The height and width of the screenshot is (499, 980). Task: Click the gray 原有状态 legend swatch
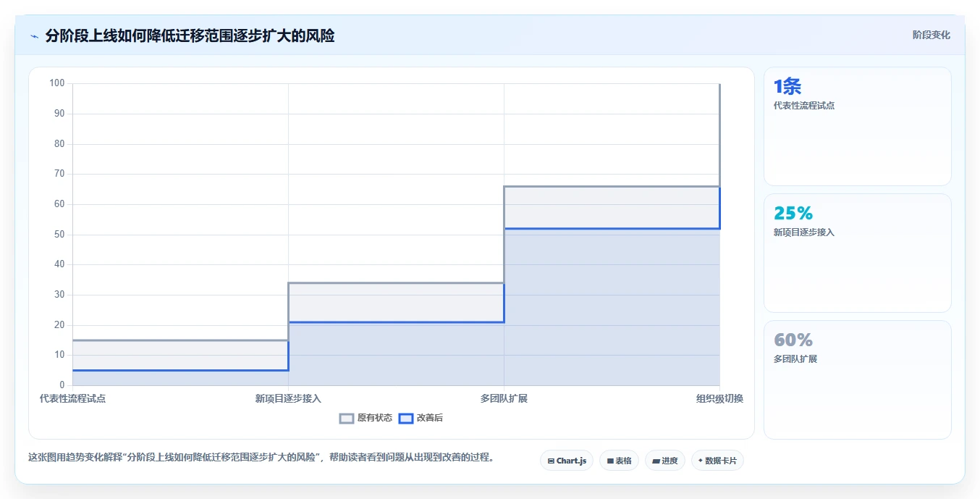[347, 418]
